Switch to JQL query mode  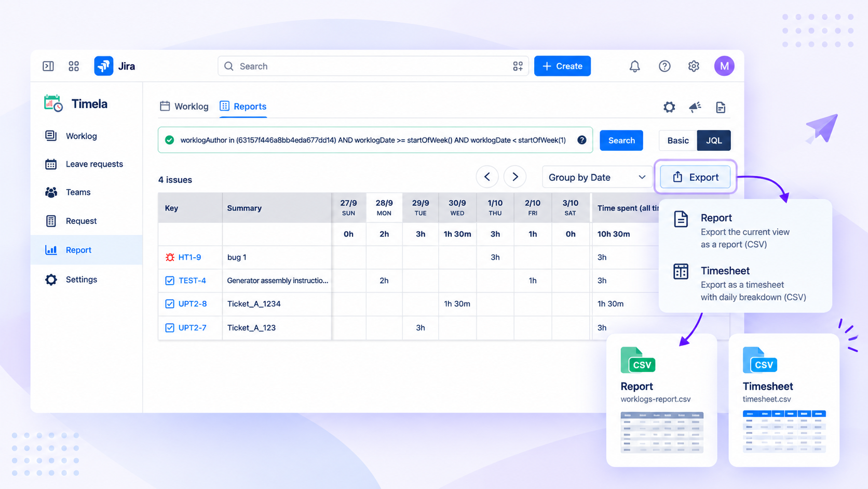coord(714,140)
